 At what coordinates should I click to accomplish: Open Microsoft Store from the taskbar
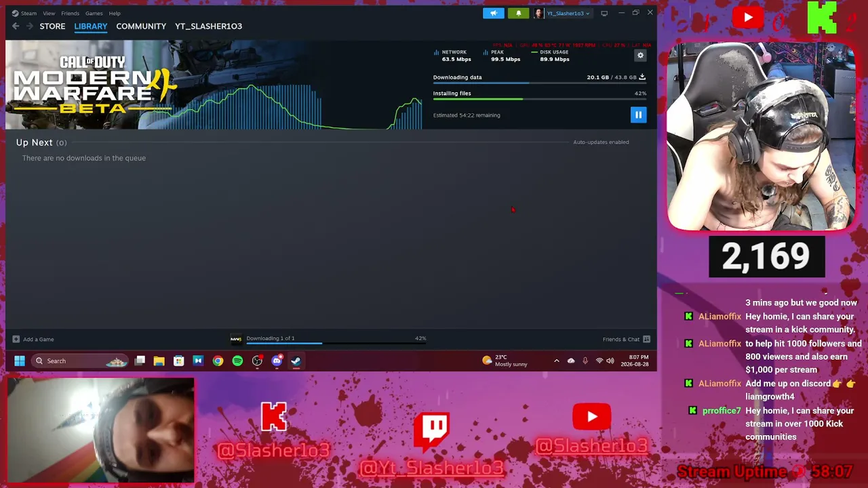(178, 361)
